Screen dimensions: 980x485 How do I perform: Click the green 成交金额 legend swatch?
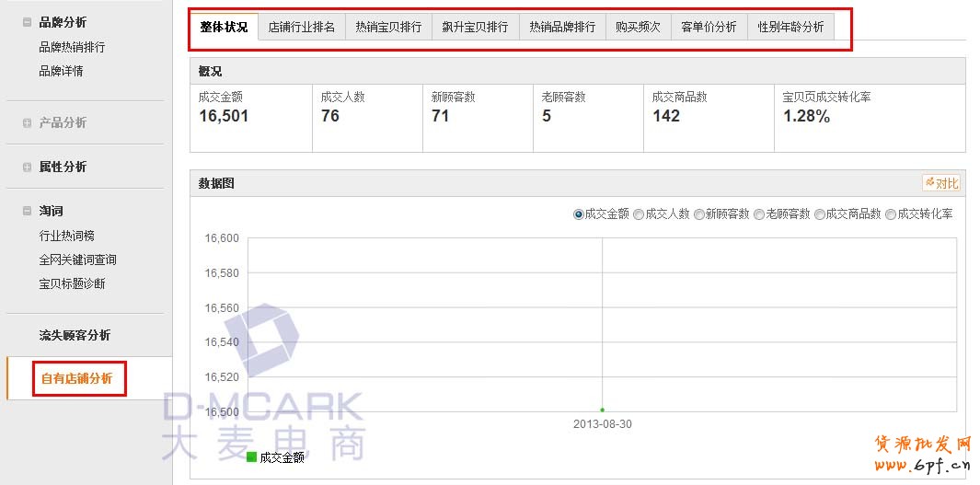(x=252, y=457)
